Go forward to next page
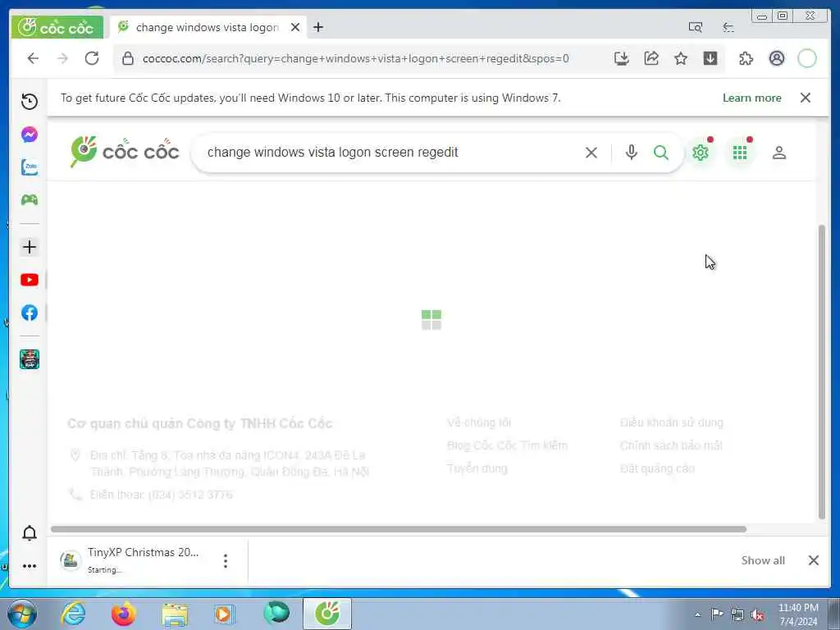Viewport: 840px width, 630px height. coord(62,58)
